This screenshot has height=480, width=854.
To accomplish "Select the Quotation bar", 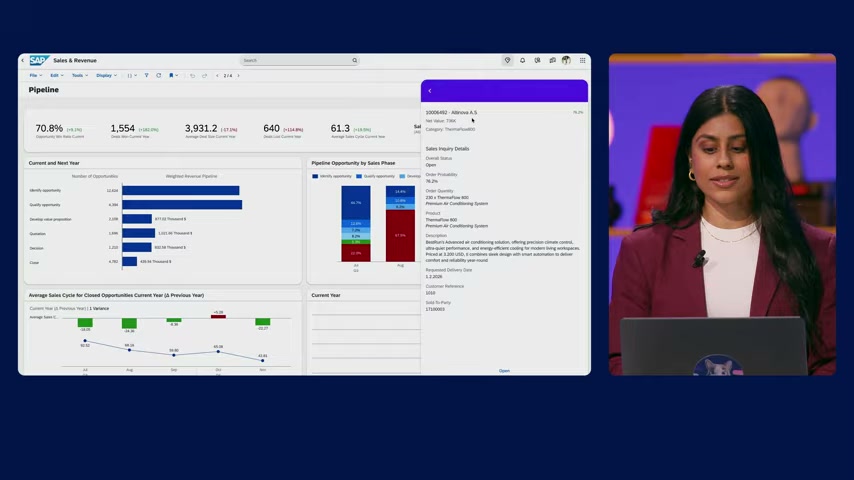I will click(x=139, y=233).
